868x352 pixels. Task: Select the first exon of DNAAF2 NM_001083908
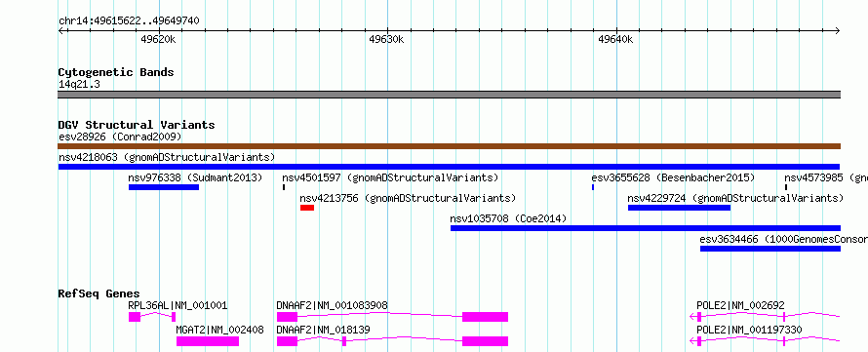pos(288,317)
